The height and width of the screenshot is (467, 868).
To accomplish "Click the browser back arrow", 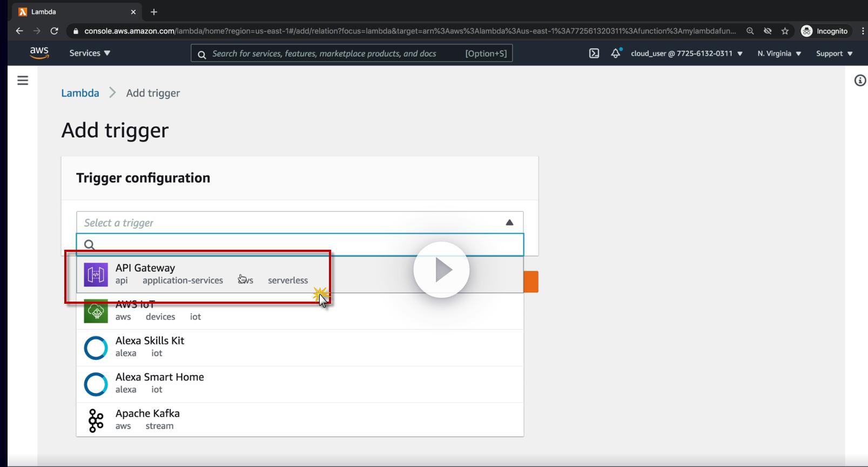I will click(x=19, y=31).
